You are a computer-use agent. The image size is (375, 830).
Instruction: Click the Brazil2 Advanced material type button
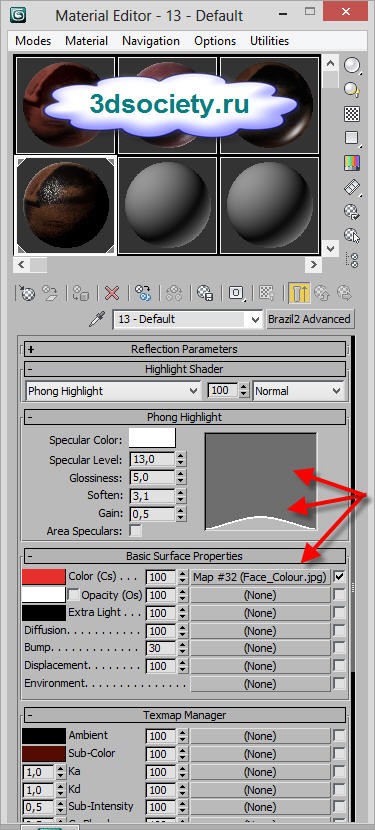coord(309,320)
